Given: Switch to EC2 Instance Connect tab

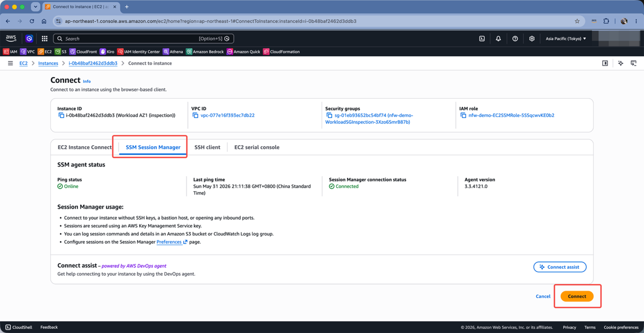Looking at the screenshot, I should (x=84, y=147).
